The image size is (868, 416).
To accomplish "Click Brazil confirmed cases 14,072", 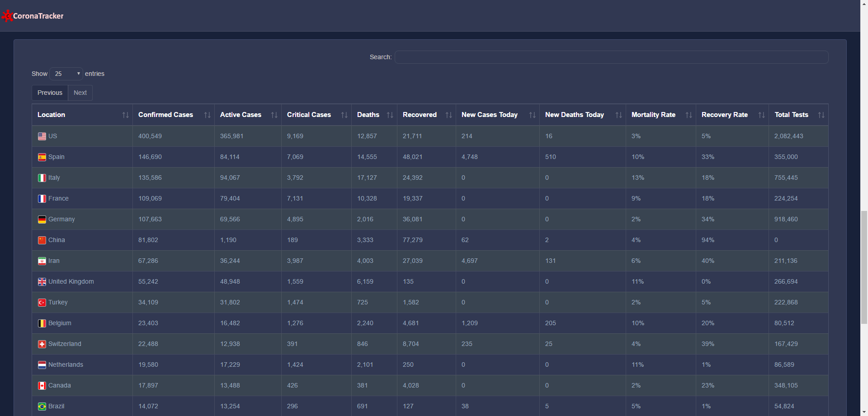I will click(148, 406).
